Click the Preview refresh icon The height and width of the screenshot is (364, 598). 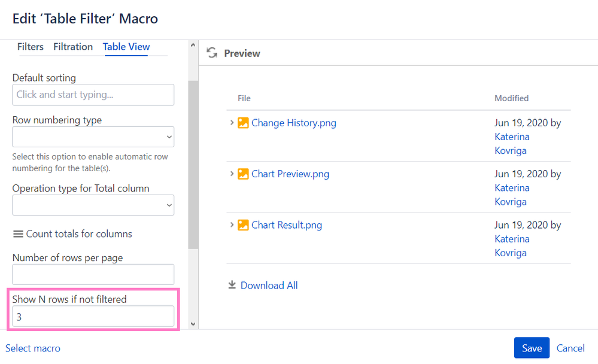tap(212, 53)
